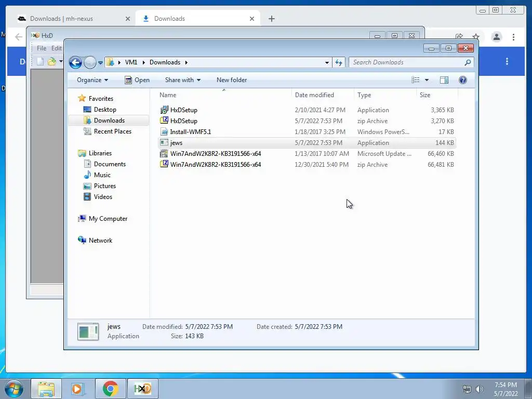Click New file icon in HxD toolbar

point(41,61)
